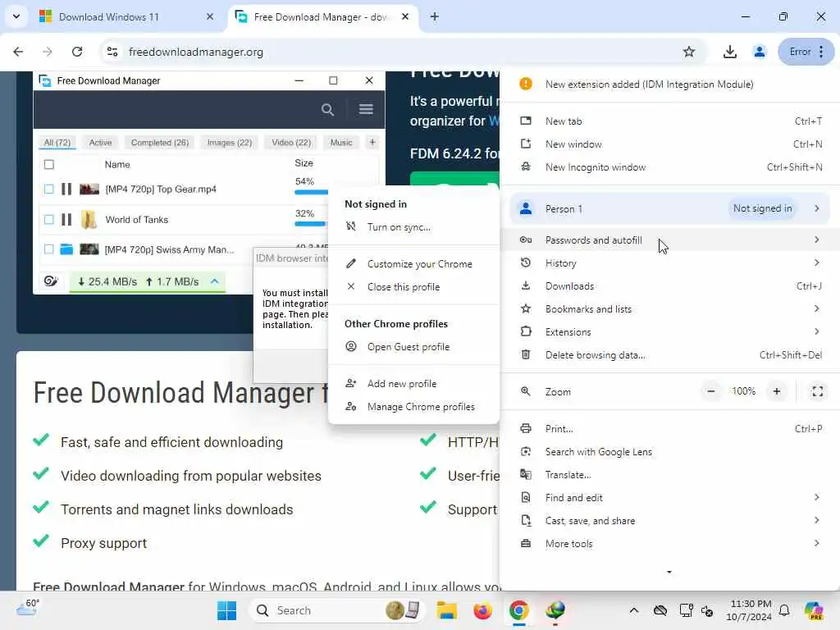Click the Error three-dot menu button
Screen dimensions: 840x630
coord(806,52)
